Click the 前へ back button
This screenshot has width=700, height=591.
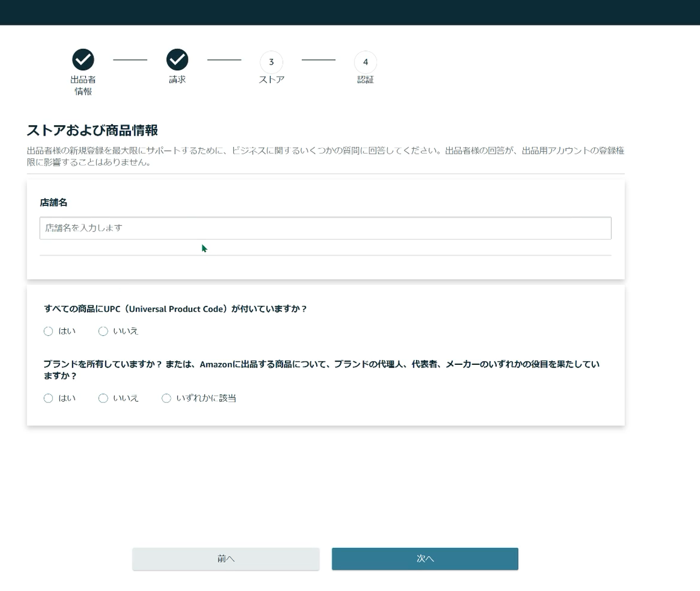226,559
